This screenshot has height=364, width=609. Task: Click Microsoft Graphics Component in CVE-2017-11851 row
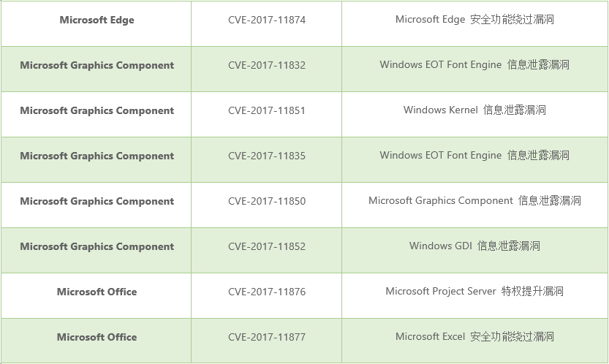click(97, 111)
